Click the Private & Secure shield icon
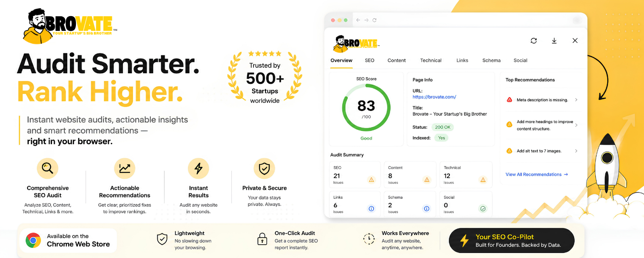The image size is (644, 258). click(x=264, y=169)
